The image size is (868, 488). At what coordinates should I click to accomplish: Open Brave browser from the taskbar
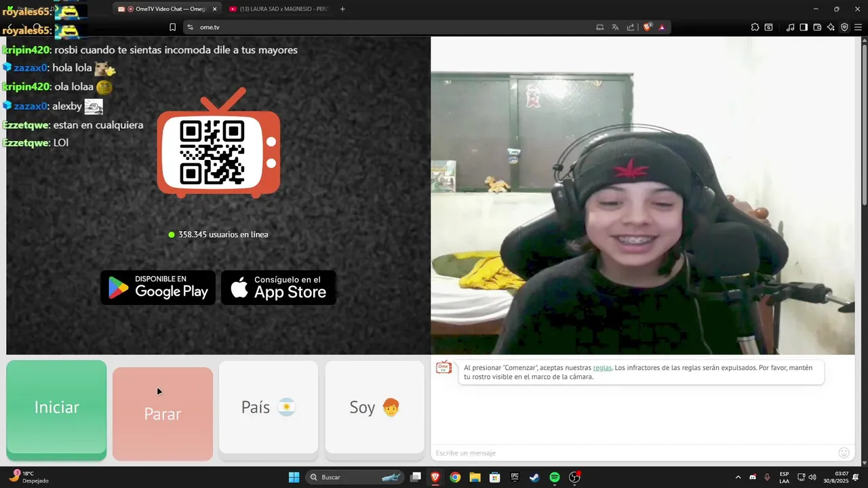(x=435, y=477)
